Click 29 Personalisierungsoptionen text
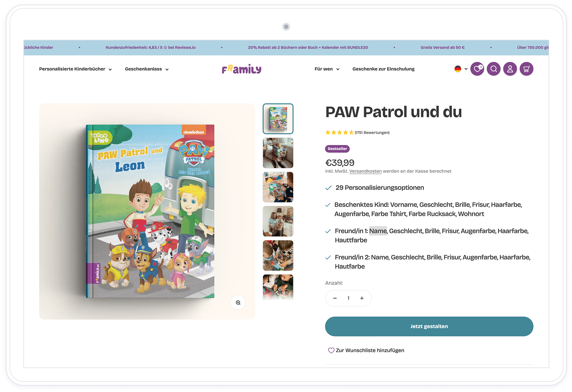The image size is (572, 392). [x=380, y=188]
